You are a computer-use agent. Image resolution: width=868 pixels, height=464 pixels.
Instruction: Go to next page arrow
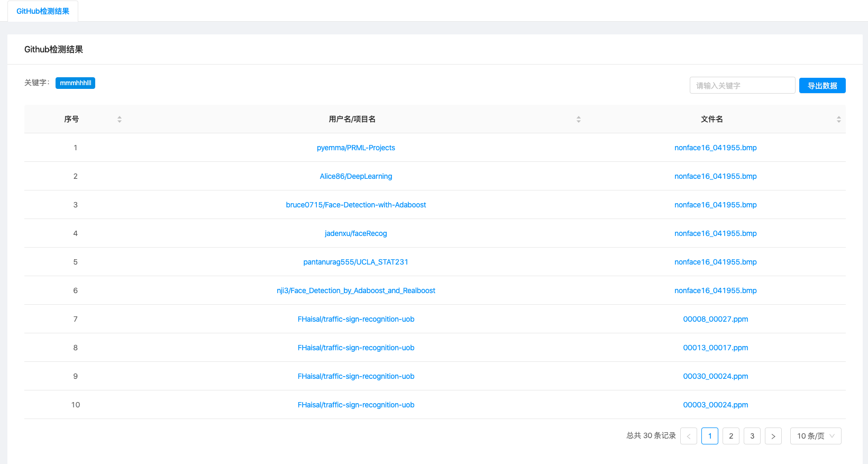pos(773,436)
